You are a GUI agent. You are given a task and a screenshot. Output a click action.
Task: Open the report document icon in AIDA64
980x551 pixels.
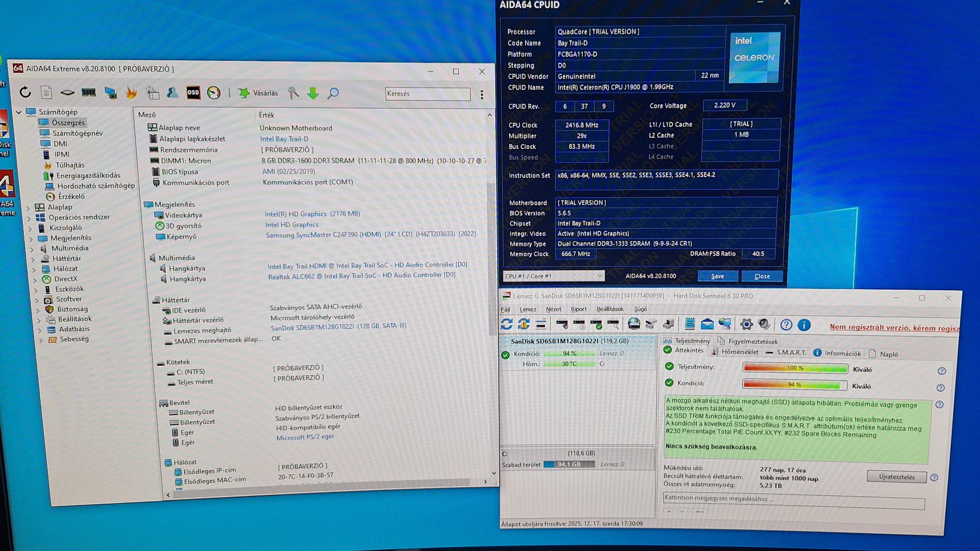(46, 92)
